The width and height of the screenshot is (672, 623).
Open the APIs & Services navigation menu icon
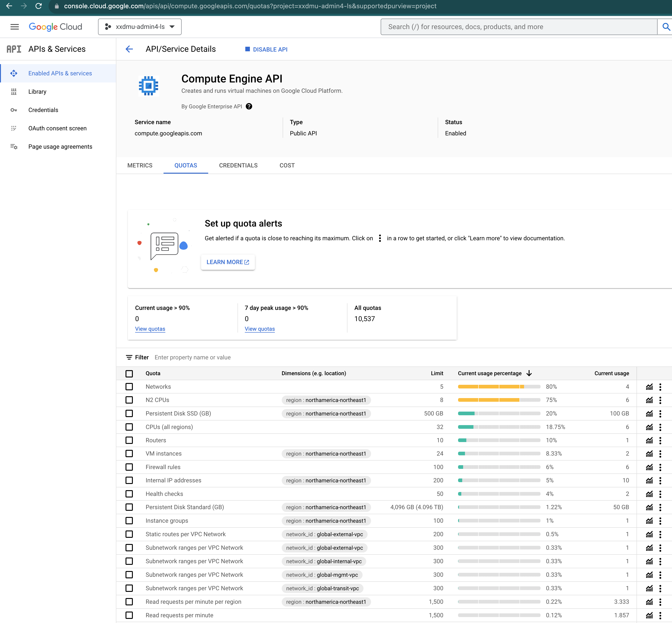point(14,49)
